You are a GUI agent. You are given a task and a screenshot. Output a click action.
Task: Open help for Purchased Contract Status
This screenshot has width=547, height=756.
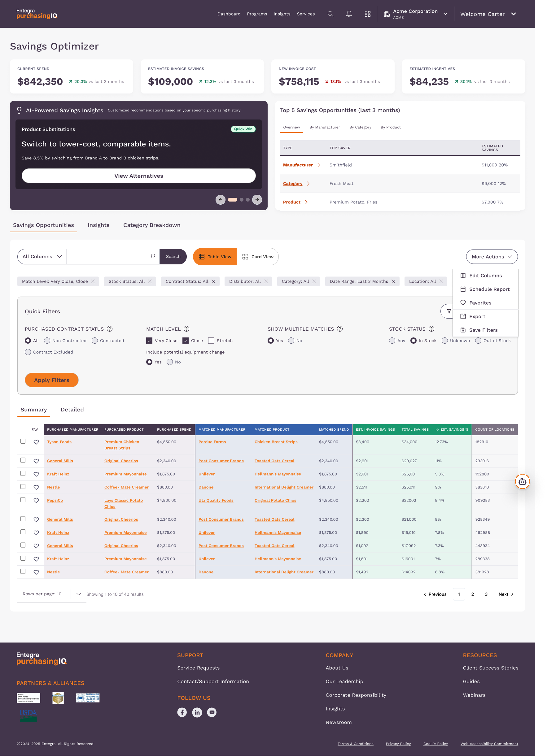click(x=110, y=329)
